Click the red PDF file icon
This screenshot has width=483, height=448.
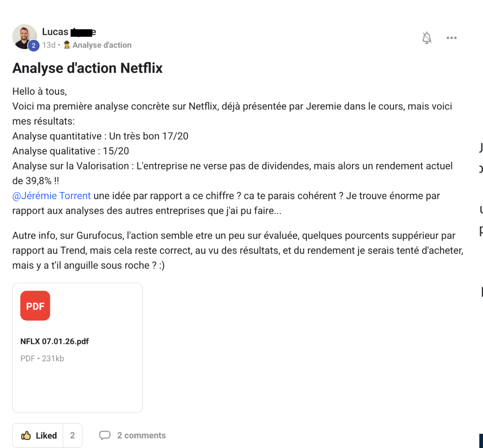(x=35, y=306)
